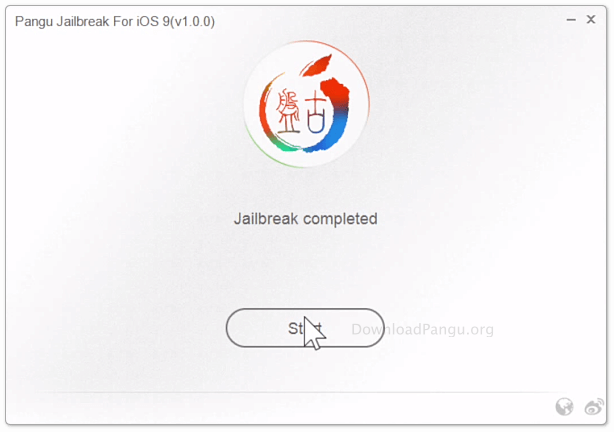Image resolution: width=614 pixels, height=432 pixels.
Task: Click the circular Pangu apple logo
Action: (306, 104)
